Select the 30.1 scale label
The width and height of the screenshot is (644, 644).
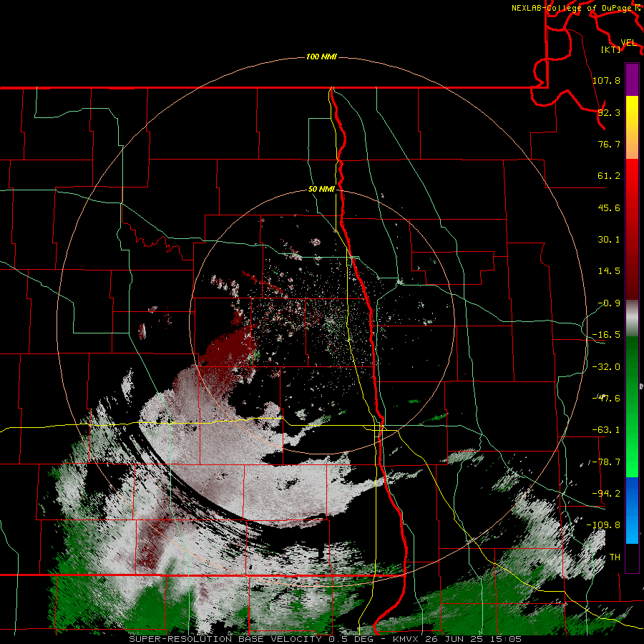[609, 240]
